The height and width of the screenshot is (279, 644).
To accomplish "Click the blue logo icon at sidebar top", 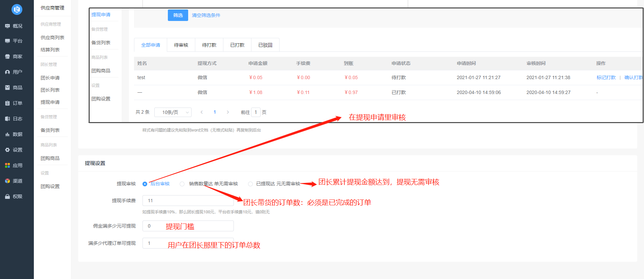I will click(x=17, y=9).
